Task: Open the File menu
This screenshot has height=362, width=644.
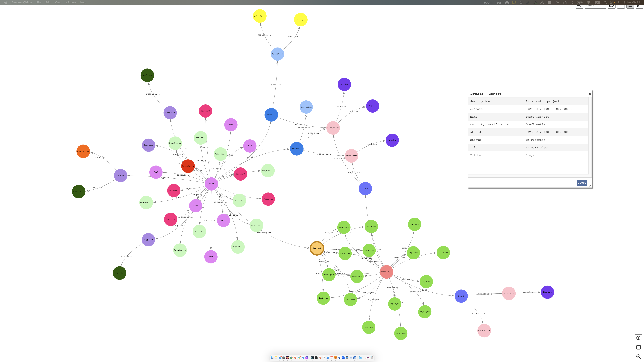Action: [39, 2]
